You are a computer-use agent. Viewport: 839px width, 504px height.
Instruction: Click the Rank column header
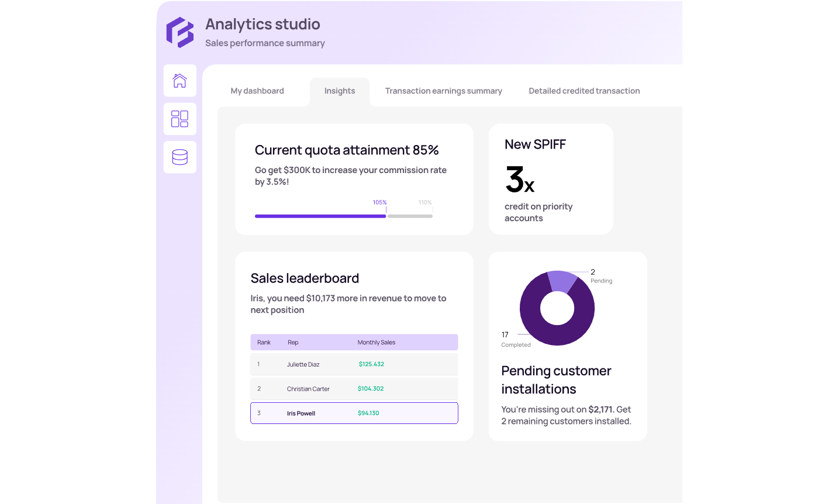point(264,343)
